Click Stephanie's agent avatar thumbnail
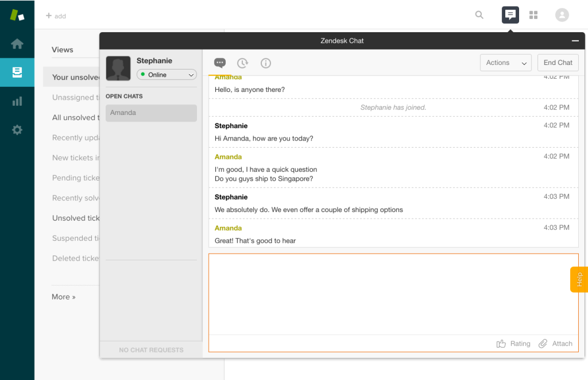 (x=118, y=68)
